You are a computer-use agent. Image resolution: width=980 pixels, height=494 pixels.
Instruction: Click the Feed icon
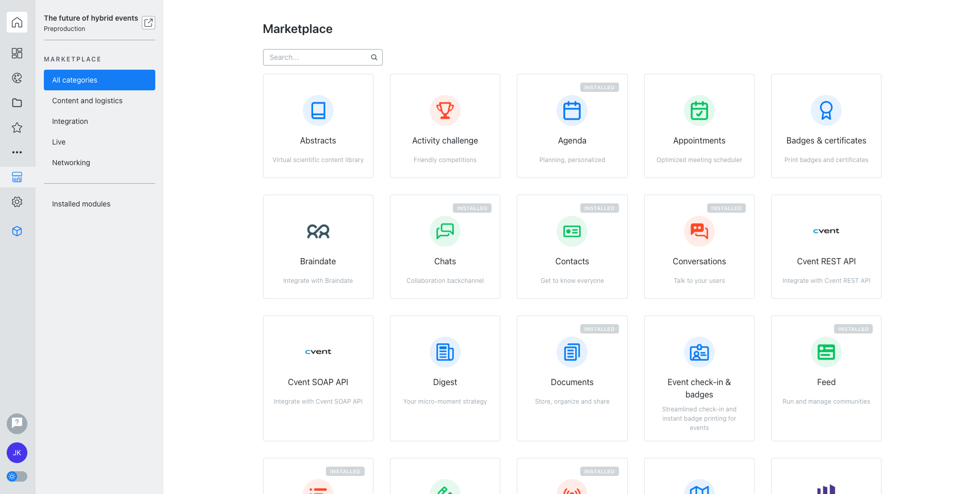826,352
